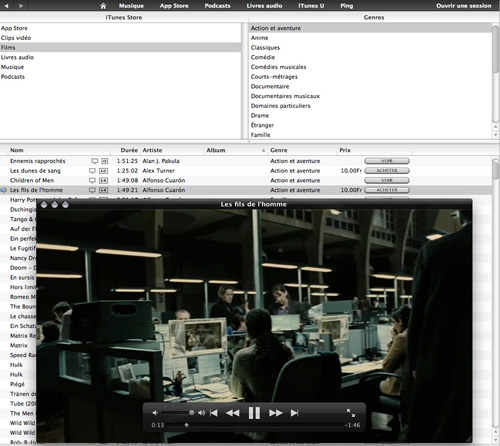The height and width of the screenshot is (446, 500).
Task: Select the Comédies musicales genre
Action: coord(370,67)
